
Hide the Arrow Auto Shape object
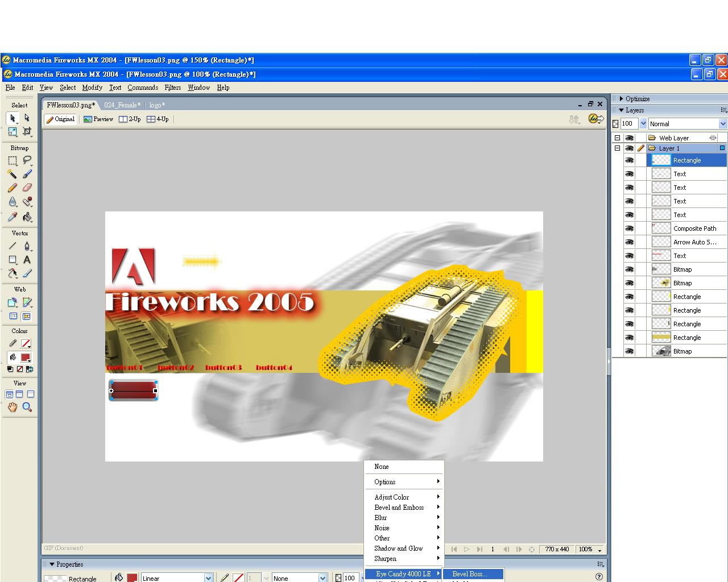tap(629, 242)
